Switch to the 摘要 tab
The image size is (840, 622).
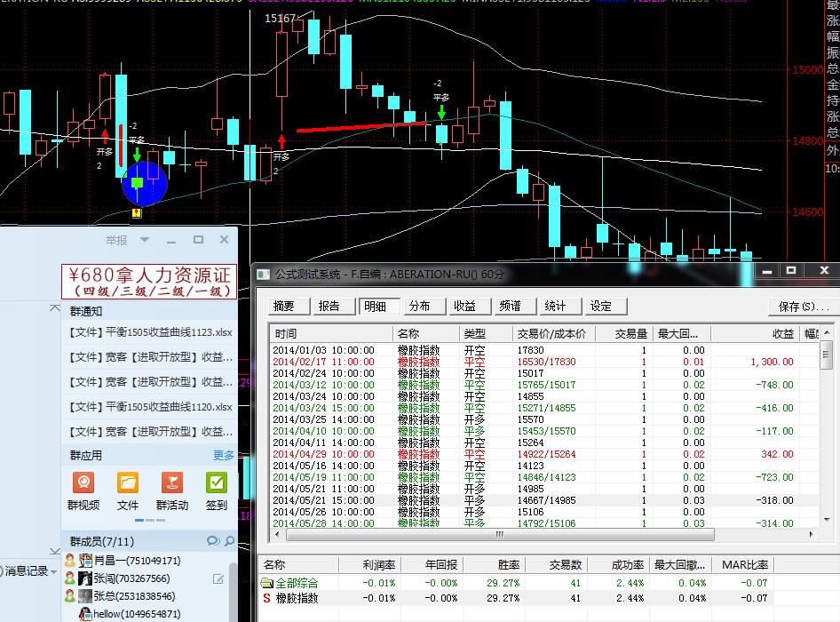pos(284,306)
